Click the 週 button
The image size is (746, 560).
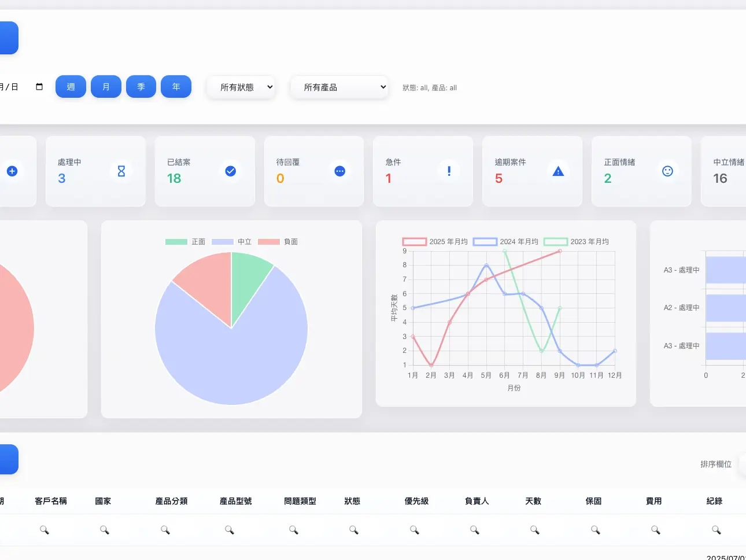point(71,86)
